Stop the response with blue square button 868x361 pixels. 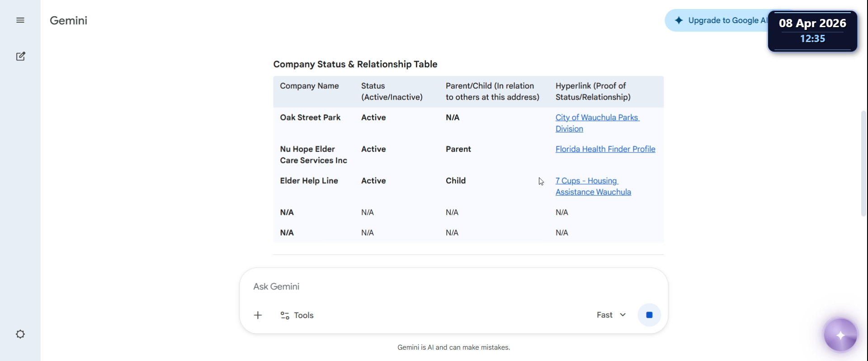649,315
